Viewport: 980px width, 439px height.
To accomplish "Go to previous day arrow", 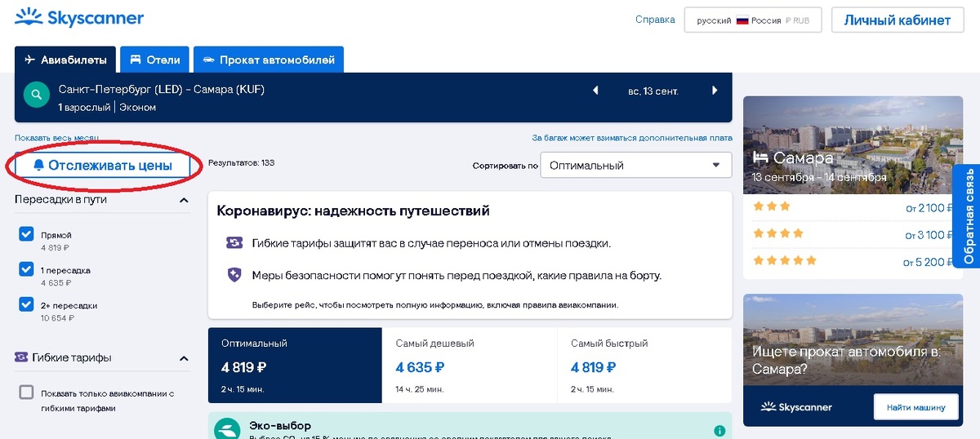I will point(595,91).
